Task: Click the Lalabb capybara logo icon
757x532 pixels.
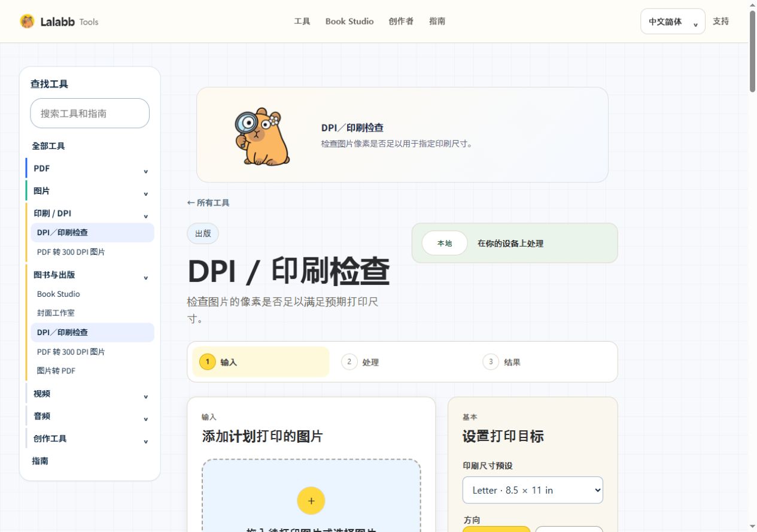Action: tap(27, 22)
